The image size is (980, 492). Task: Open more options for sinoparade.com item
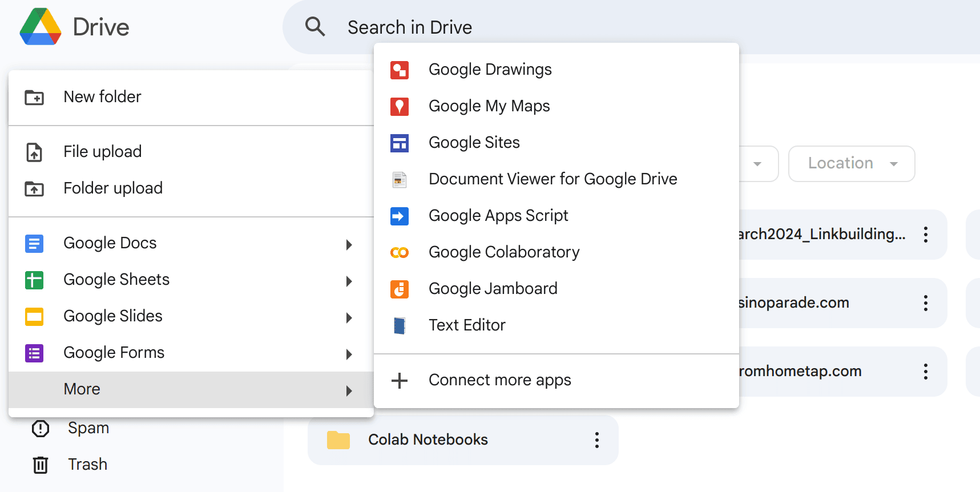(926, 303)
